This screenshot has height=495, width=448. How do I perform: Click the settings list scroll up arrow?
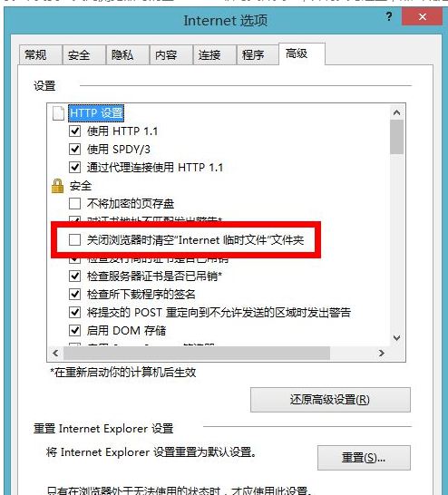[x=397, y=112]
